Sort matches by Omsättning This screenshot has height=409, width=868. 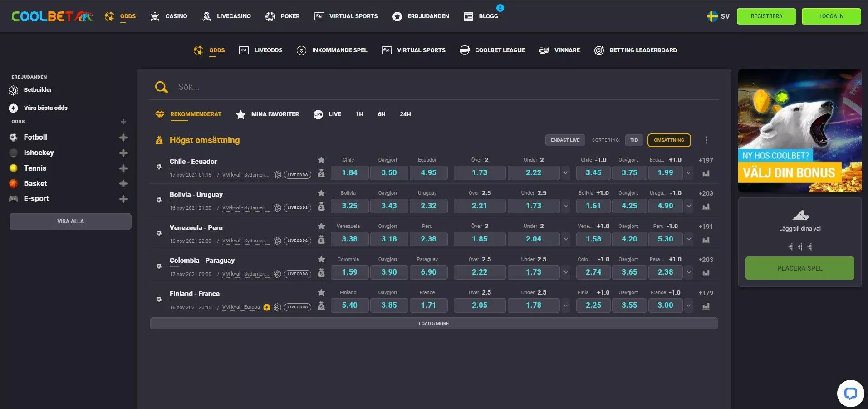(x=669, y=140)
